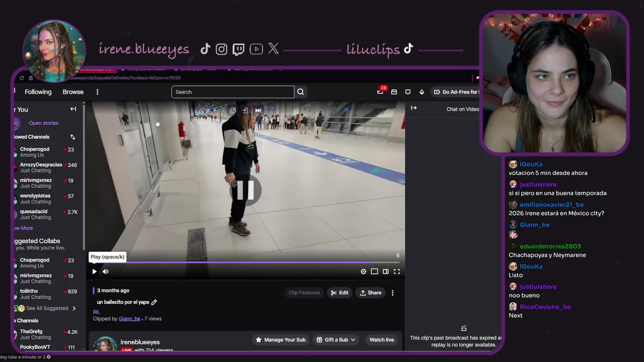Screen dimensions: 644x362
Task: Click the exit arrow icon on the video overlay
Action: [x=245, y=111]
